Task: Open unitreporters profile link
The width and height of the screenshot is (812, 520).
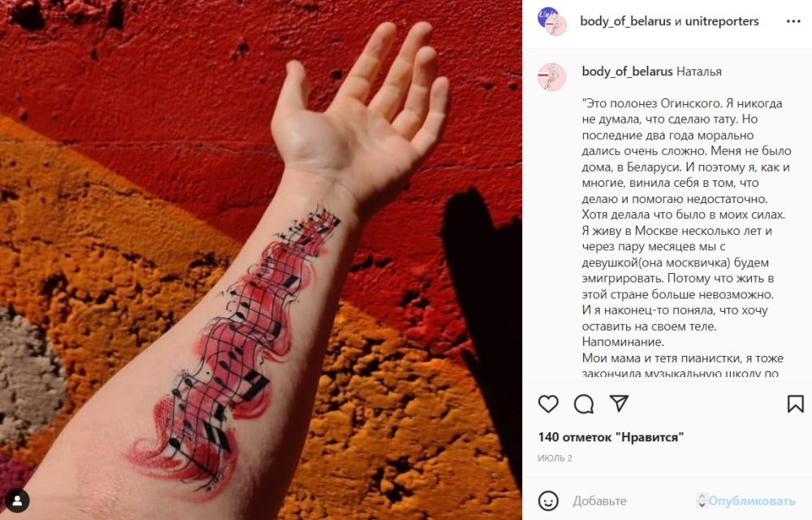Action: click(722, 21)
